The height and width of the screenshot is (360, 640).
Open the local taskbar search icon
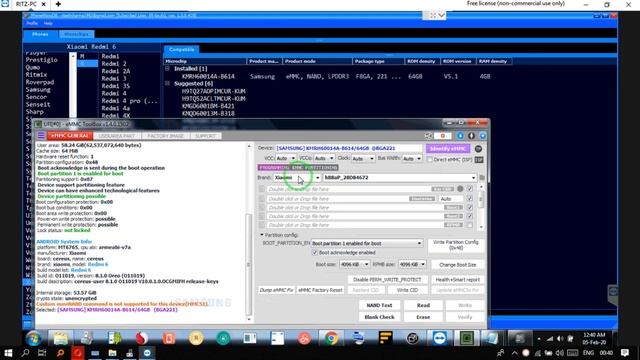(x=25, y=353)
